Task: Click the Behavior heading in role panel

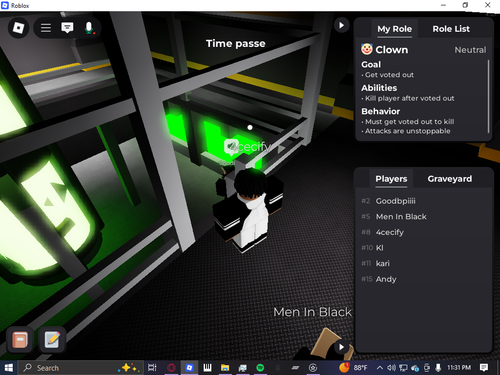Action: (x=381, y=111)
